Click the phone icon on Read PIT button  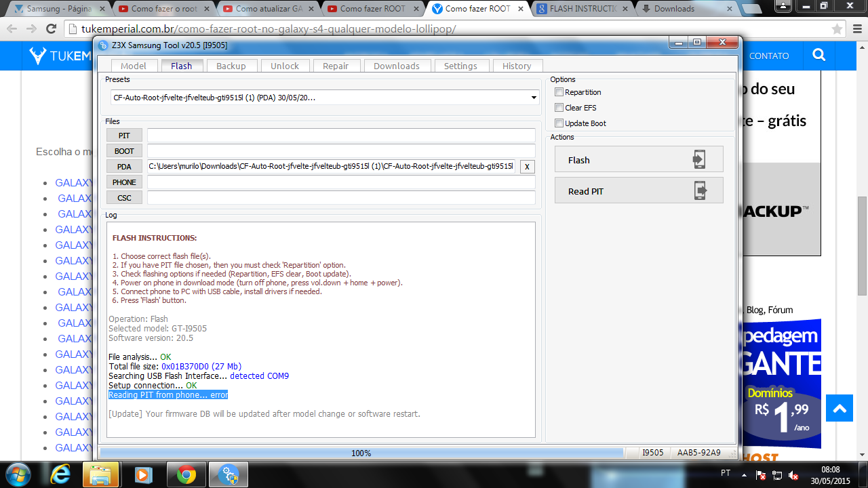pos(700,191)
